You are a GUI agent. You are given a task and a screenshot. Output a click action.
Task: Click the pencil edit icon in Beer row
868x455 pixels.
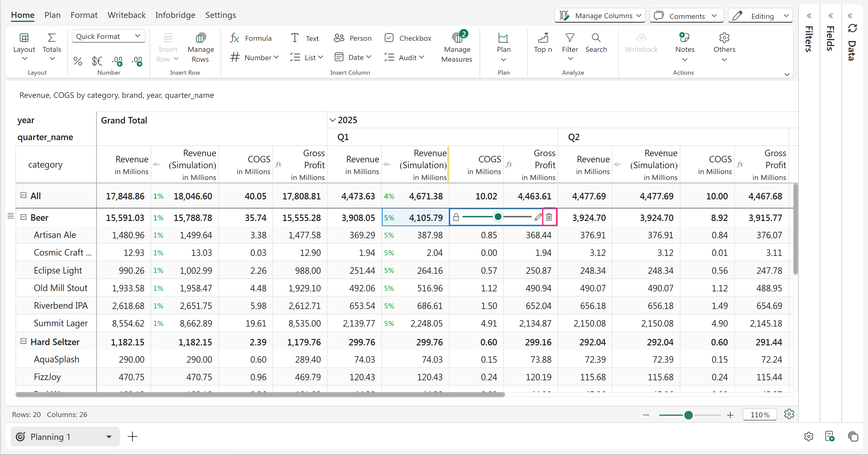tap(538, 217)
